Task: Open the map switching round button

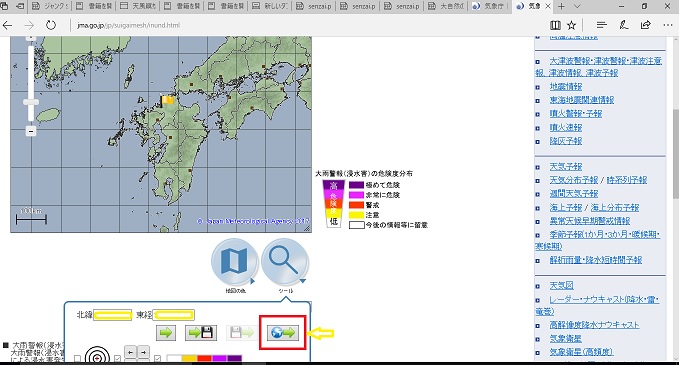Action: pos(235,262)
